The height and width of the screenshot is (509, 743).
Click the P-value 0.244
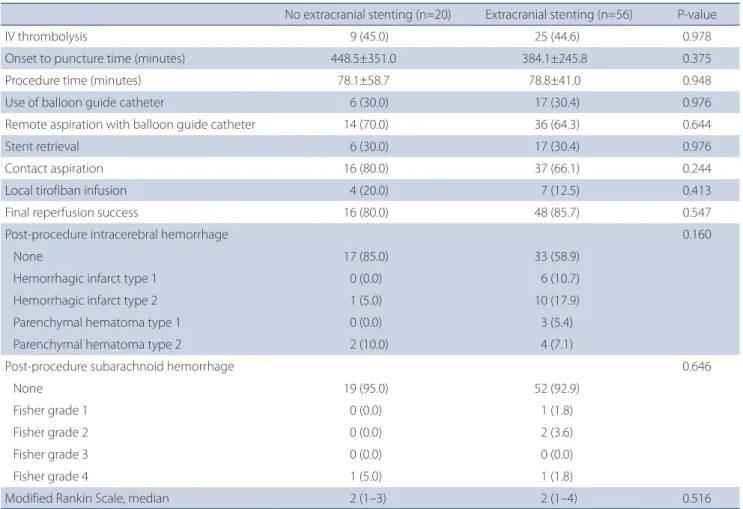coord(697,169)
